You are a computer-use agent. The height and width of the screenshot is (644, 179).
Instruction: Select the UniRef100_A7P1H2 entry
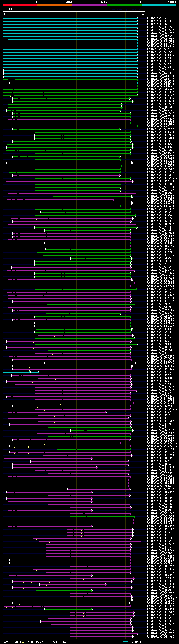coord(161,80)
